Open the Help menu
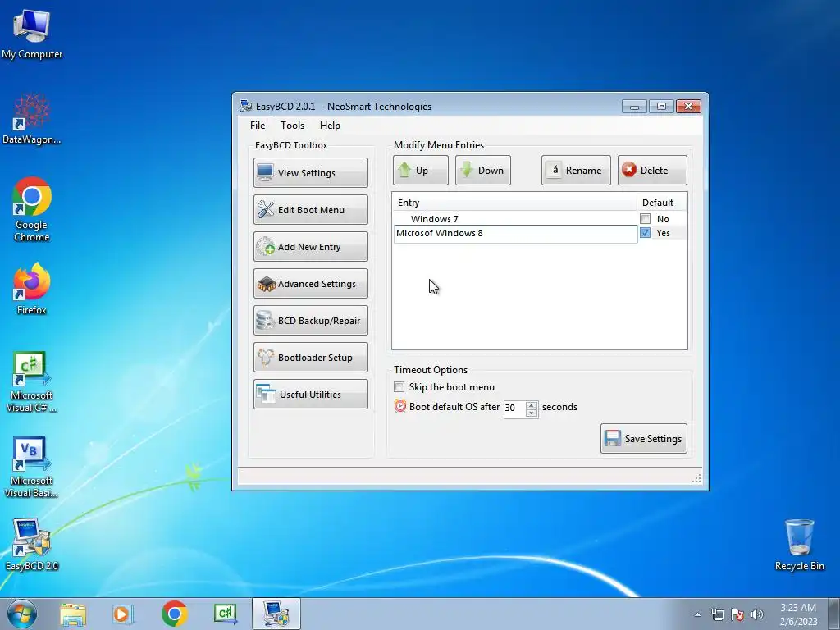 (x=330, y=126)
